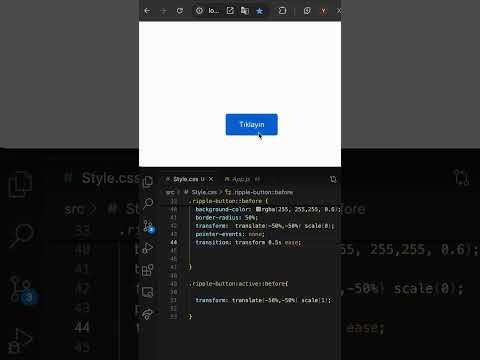
Task: Click the border-radius: 50% line
Action: pyautogui.click(x=227, y=218)
